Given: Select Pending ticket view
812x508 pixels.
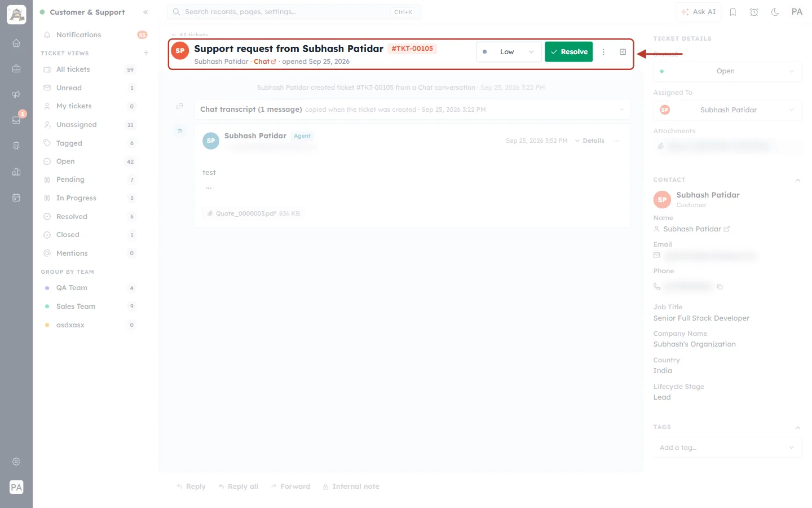Looking at the screenshot, I should tap(90, 179).
